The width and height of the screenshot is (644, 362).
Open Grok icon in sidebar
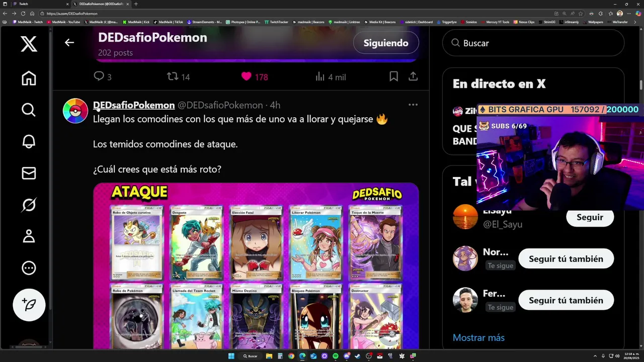pyautogui.click(x=29, y=205)
